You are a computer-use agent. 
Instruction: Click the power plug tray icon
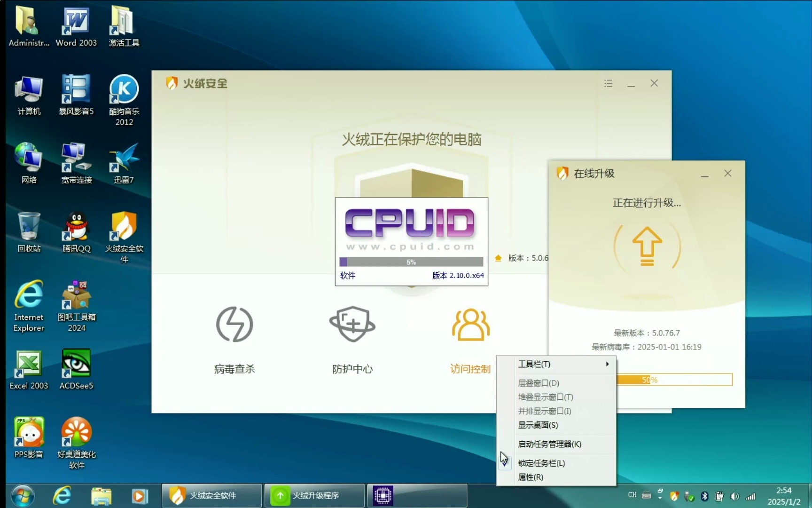pyautogui.click(x=719, y=496)
